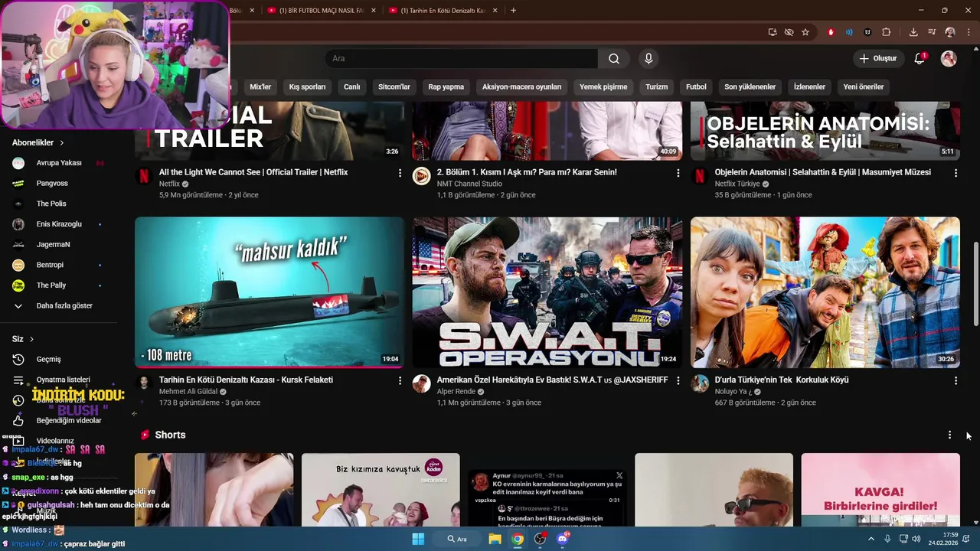Select the Futbol filter chip
The height and width of the screenshot is (551, 980).
coord(696,86)
